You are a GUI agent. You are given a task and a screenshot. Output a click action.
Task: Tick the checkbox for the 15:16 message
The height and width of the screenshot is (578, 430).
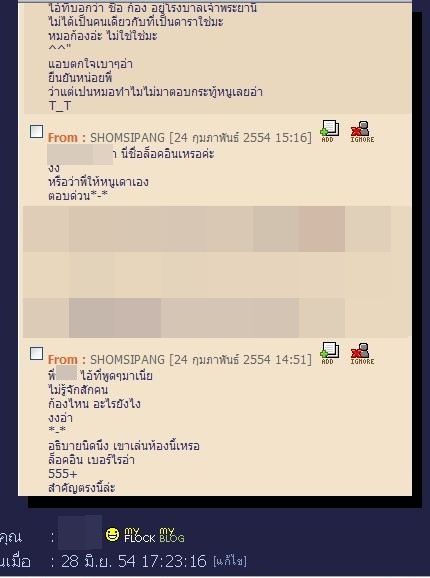pos(36,131)
